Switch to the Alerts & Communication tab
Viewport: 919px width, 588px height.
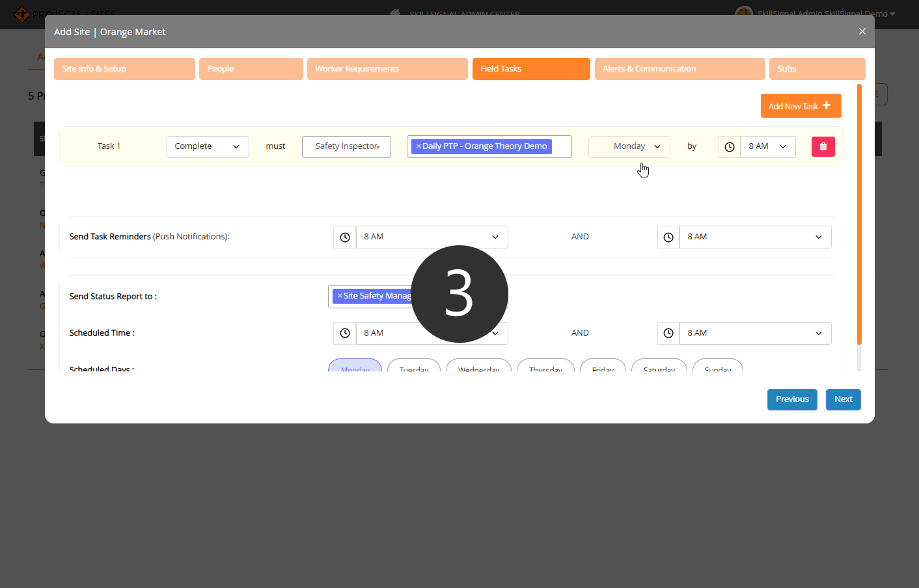pos(679,68)
